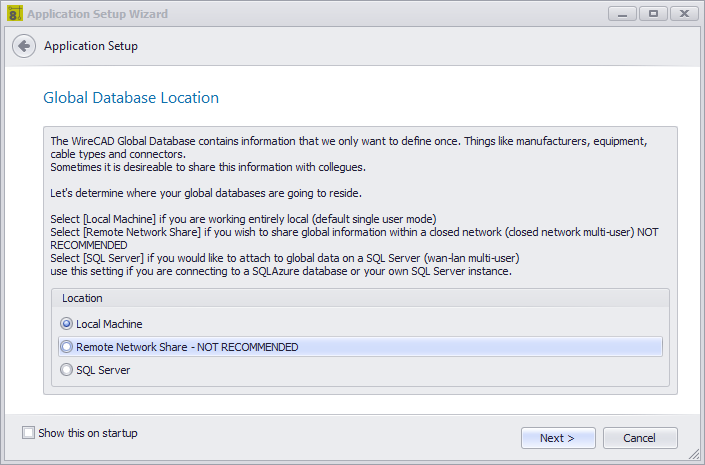
Task: Click the line starting "Select [SQL Server] if"
Action: (285, 258)
